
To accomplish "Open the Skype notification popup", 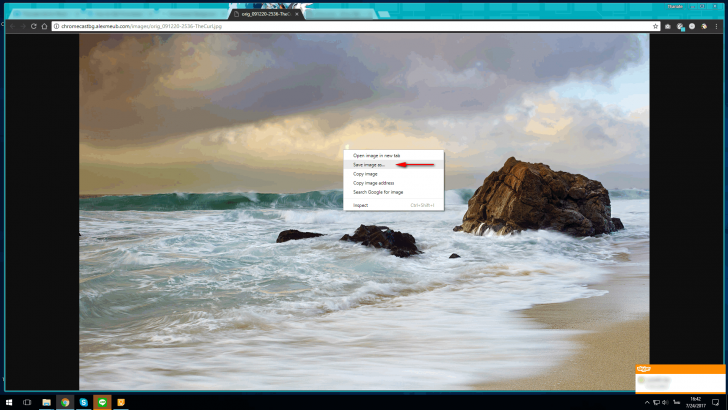I will pos(680,378).
